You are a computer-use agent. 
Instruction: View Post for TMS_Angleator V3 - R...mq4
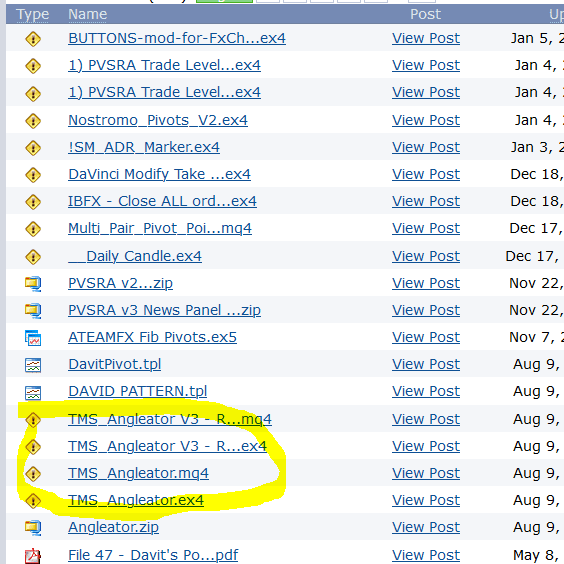pos(426,419)
